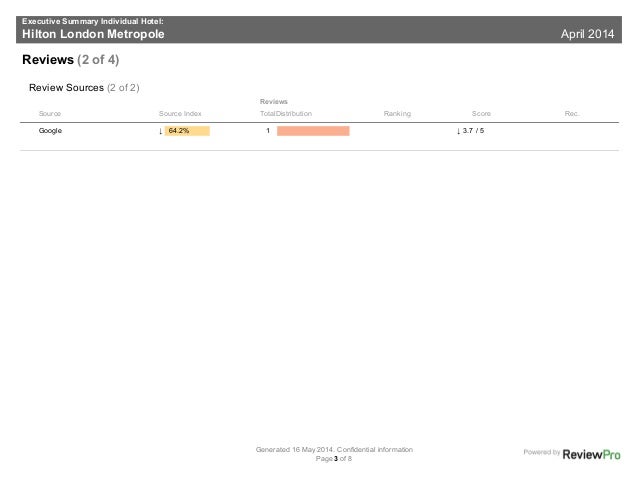Screen dimensions: 638x479
Task: Click the 3.7 / 5 score value
Action: [x=473, y=131]
